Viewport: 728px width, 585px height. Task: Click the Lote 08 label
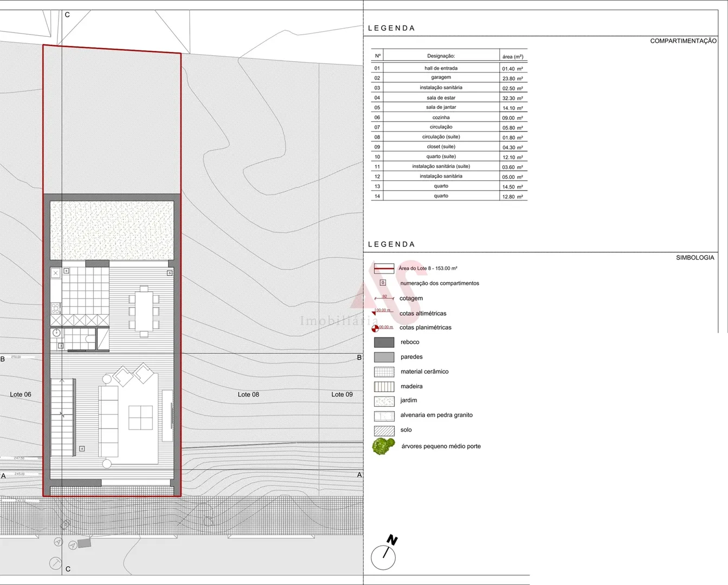(x=248, y=394)
